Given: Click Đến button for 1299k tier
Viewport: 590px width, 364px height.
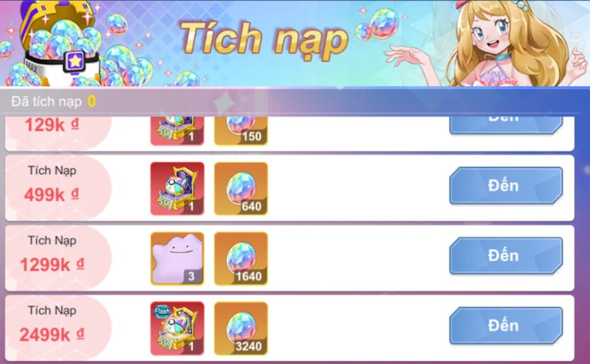Looking at the screenshot, I should [506, 256].
